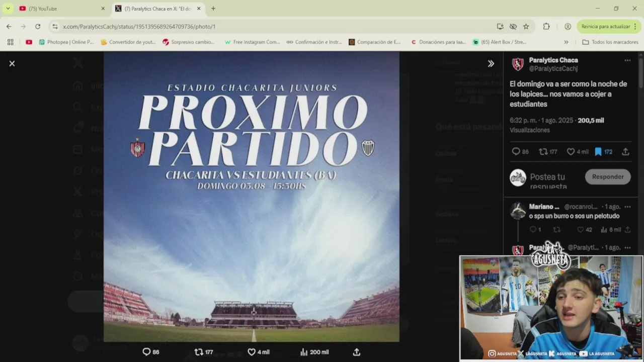Open the 'Convertidor de yout...' bookmark
Screen dimensions: 644x362
(x=129, y=42)
